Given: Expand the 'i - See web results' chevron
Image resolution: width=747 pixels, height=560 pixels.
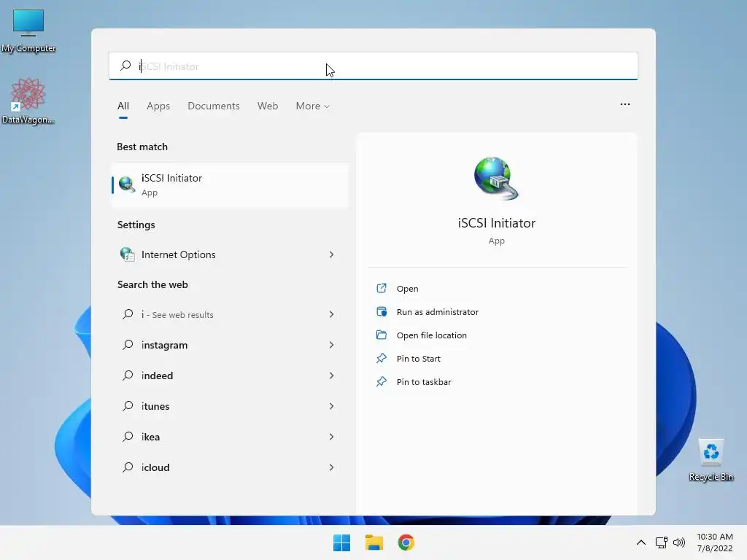Looking at the screenshot, I should click(x=332, y=314).
